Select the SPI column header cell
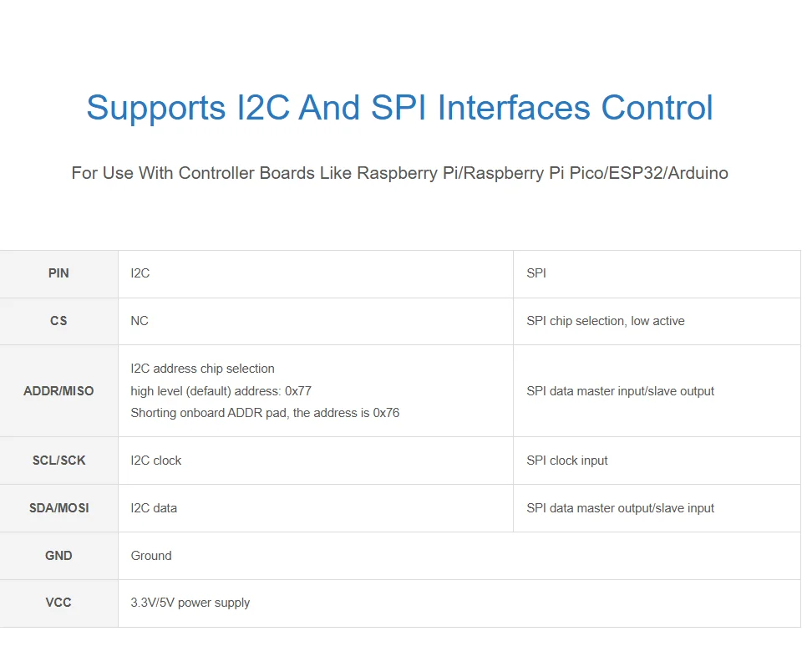The height and width of the screenshot is (672, 802). click(x=657, y=274)
